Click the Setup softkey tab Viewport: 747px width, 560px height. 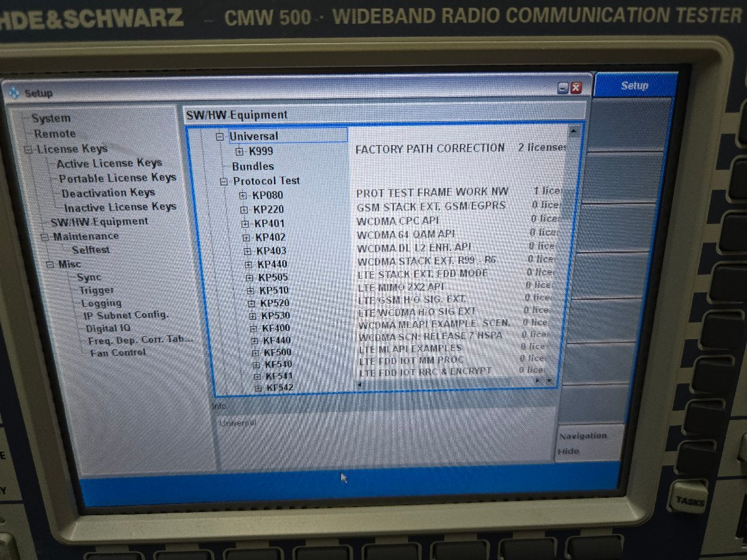pyautogui.click(x=635, y=85)
